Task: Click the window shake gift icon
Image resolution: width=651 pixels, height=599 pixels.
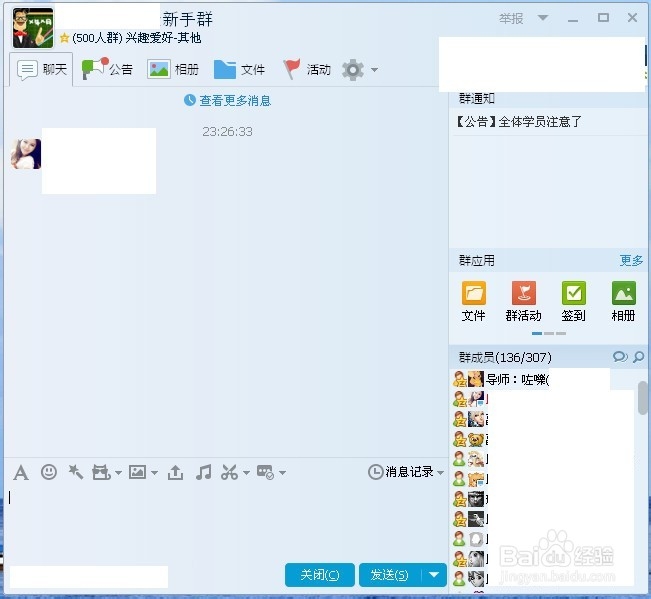Action: tap(101, 472)
